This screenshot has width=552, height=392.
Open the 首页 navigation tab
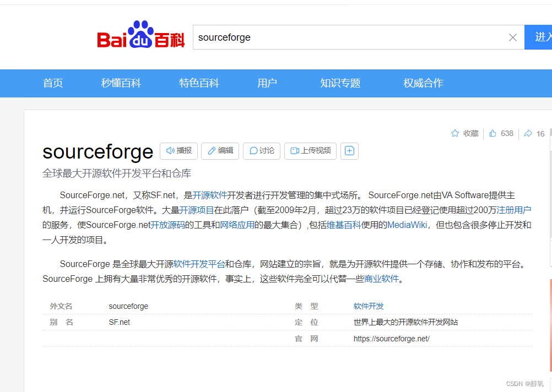[x=53, y=83]
